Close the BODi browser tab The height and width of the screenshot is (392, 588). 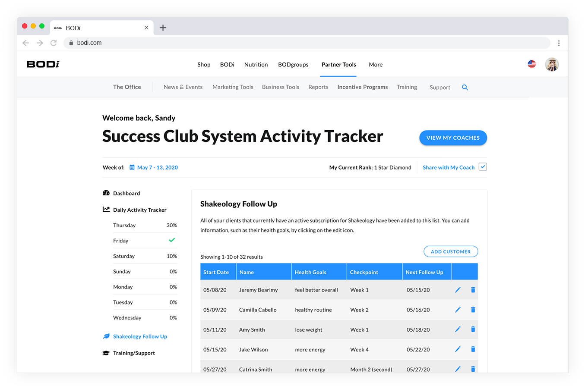[x=146, y=28]
